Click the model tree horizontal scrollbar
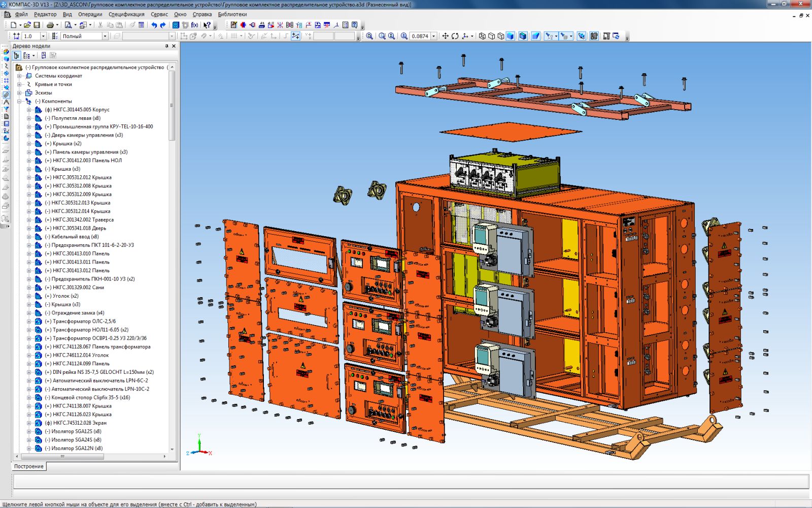The image size is (812, 508). (x=62, y=457)
